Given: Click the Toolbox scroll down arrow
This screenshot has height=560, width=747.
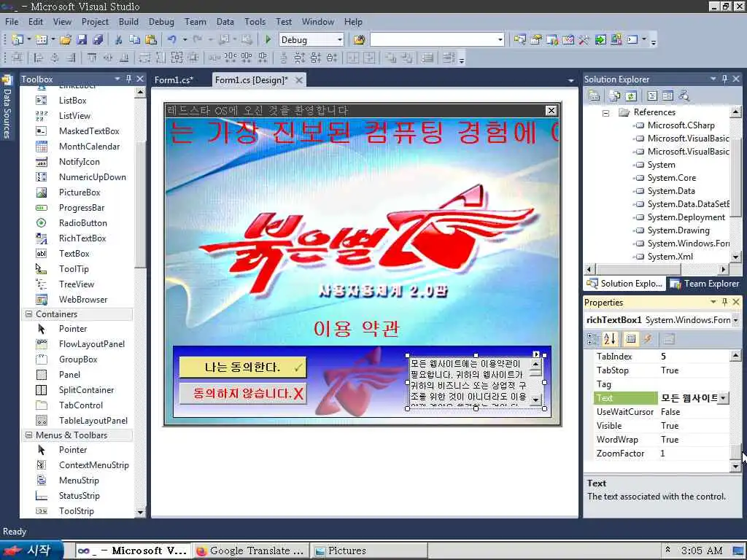Looking at the screenshot, I should pyautogui.click(x=140, y=513).
